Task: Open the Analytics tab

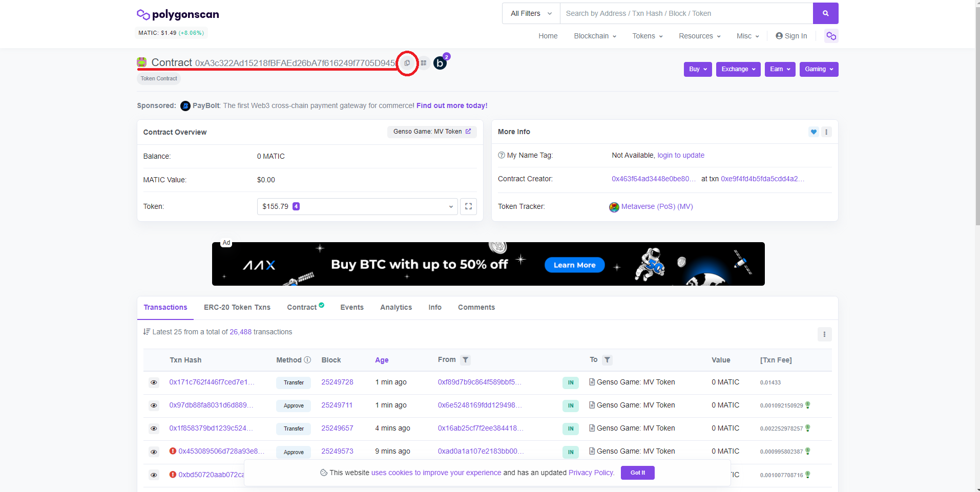Action: pyautogui.click(x=396, y=307)
